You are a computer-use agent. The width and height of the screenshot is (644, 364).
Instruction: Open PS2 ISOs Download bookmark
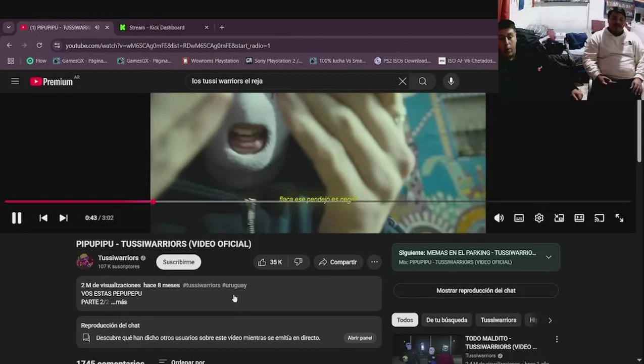[x=402, y=61]
